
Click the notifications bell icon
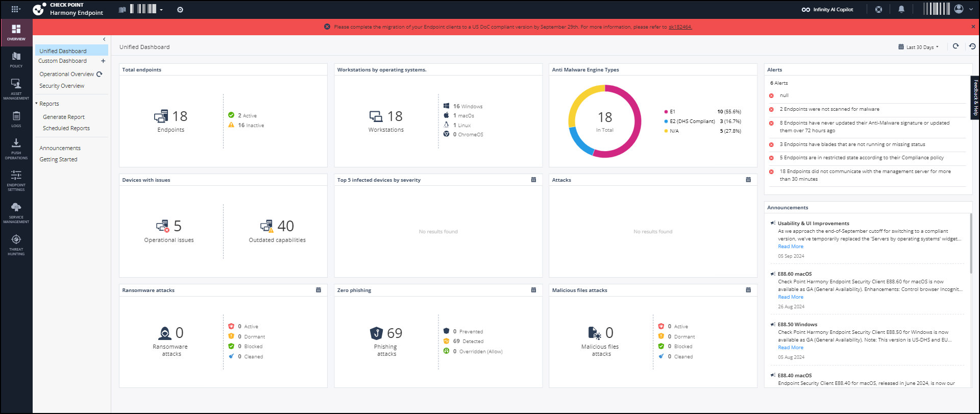click(x=901, y=9)
